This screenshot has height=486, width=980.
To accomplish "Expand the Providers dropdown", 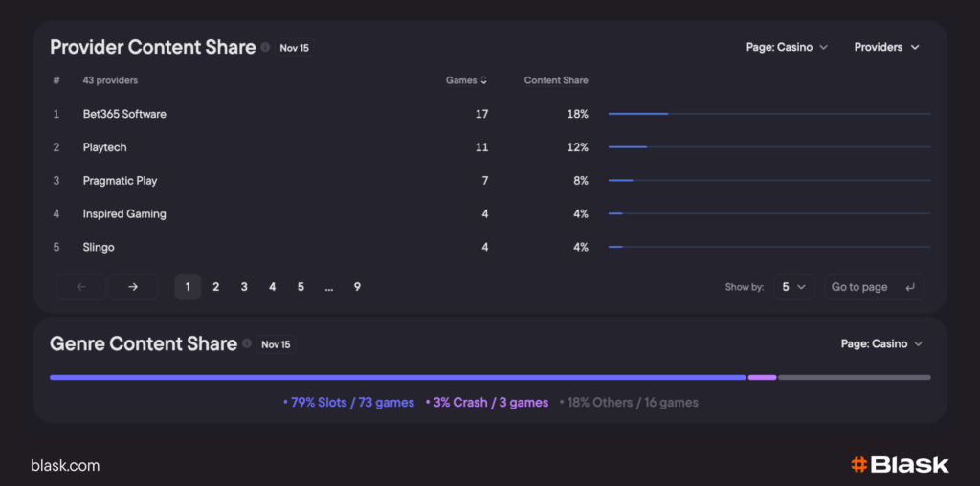I will (x=886, y=47).
